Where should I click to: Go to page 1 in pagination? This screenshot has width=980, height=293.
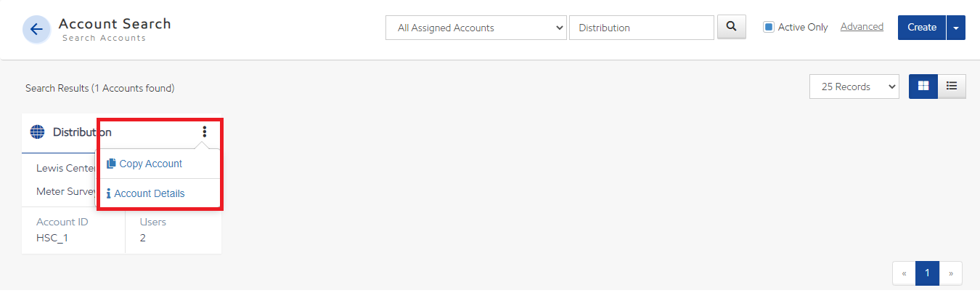coord(927,273)
